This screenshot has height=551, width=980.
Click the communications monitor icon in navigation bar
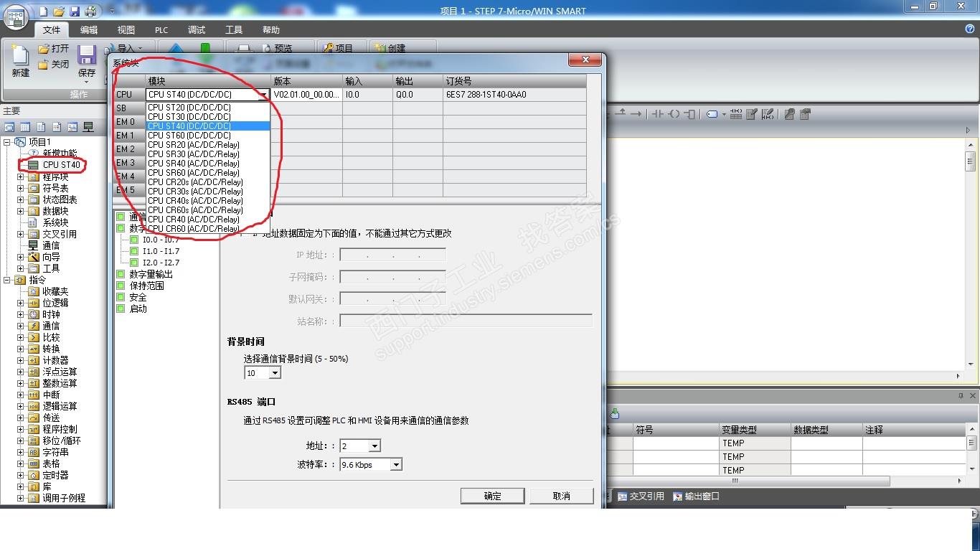(88, 127)
